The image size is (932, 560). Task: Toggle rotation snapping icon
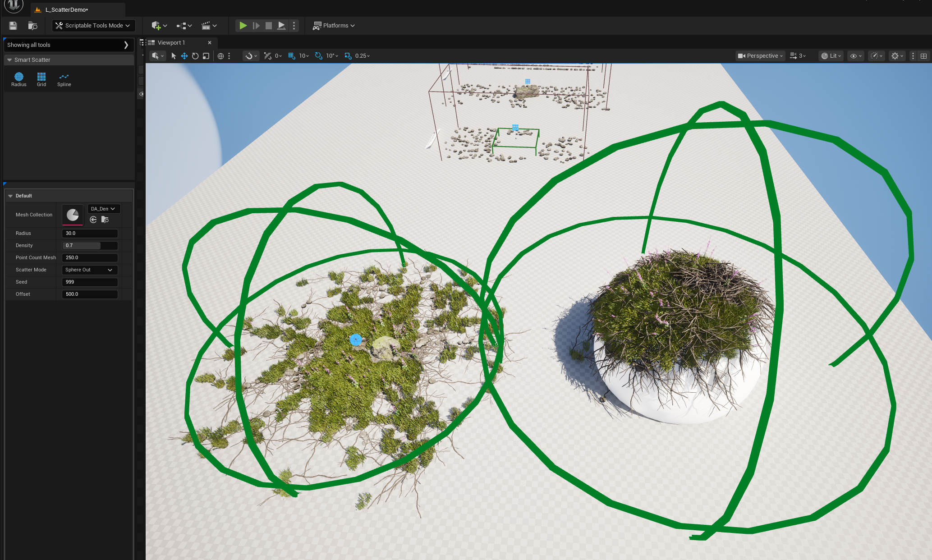point(318,56)
